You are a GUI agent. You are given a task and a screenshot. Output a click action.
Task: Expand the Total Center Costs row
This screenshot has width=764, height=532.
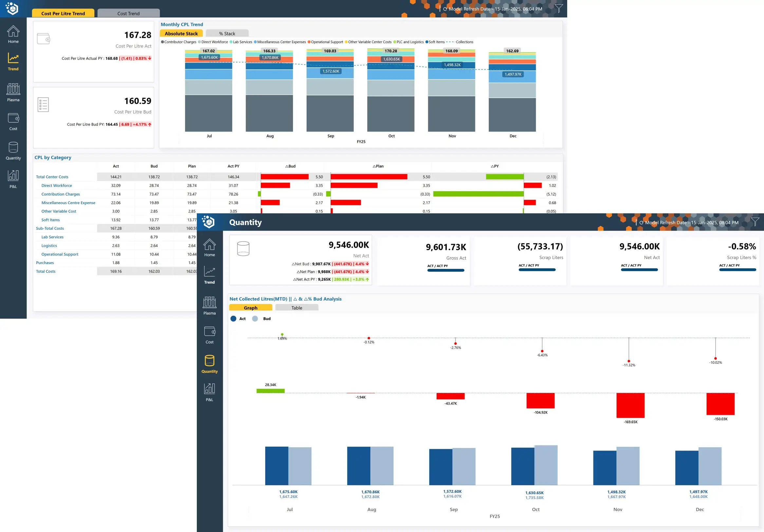[x=52, y=177]
